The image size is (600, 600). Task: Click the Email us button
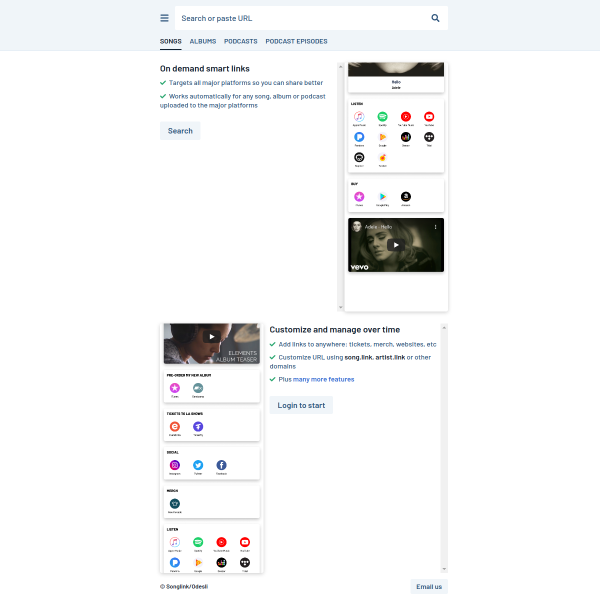429,587
